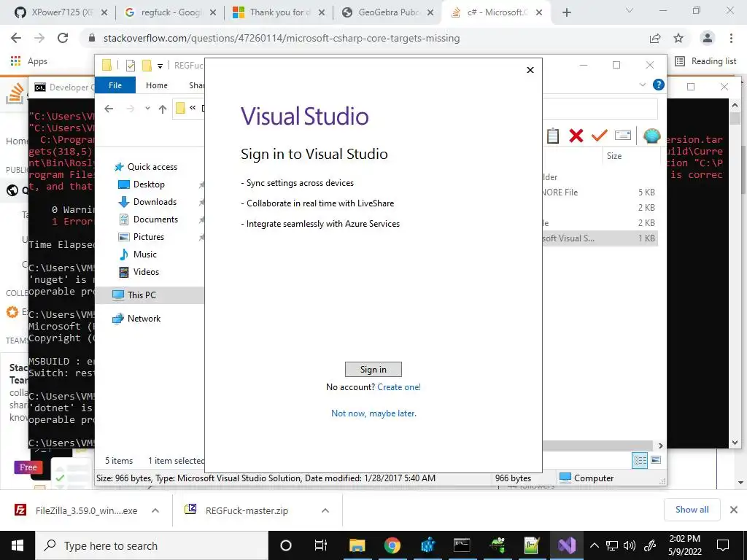
Task: Open Reading list
Action: coord(705,61)
